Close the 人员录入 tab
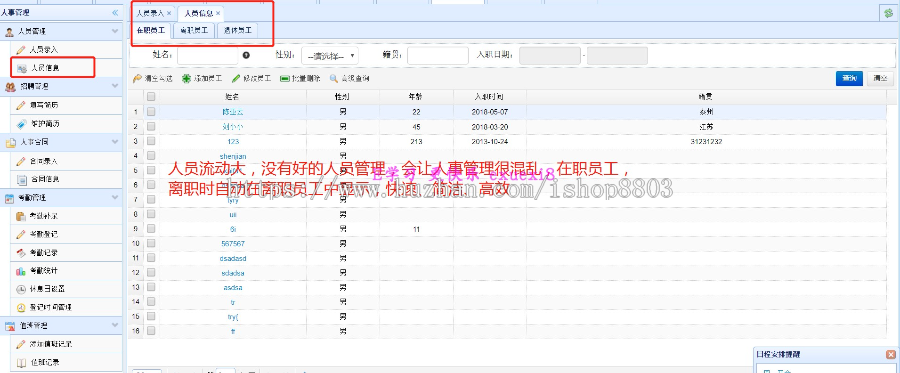900x373 pixels. (169, 13)
